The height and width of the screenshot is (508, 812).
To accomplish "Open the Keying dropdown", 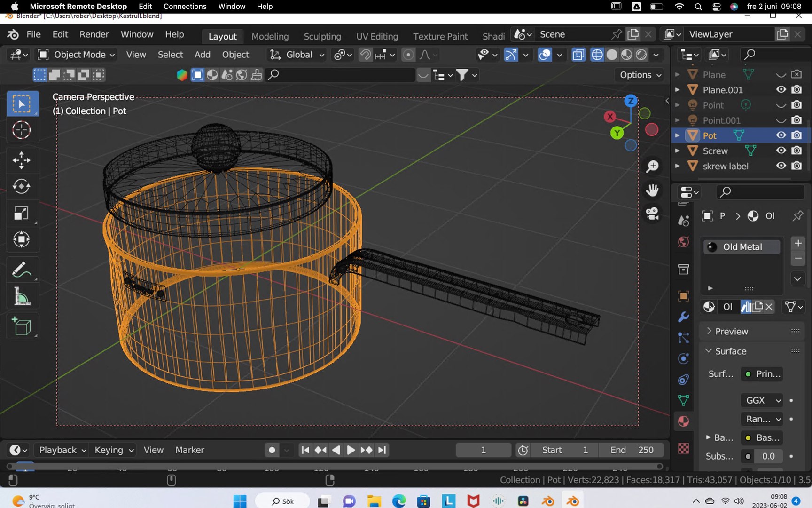I will pos(114,450).
